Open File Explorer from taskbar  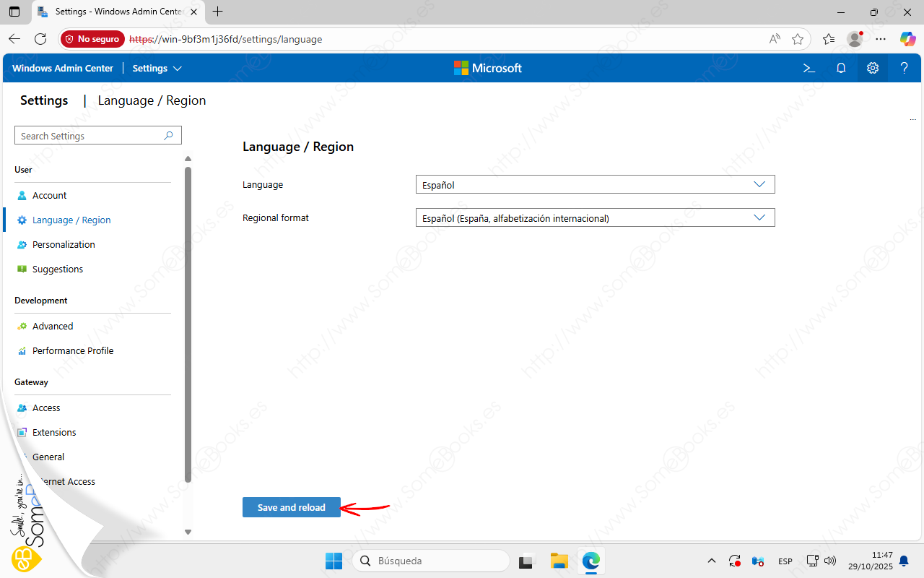[559, 561]
